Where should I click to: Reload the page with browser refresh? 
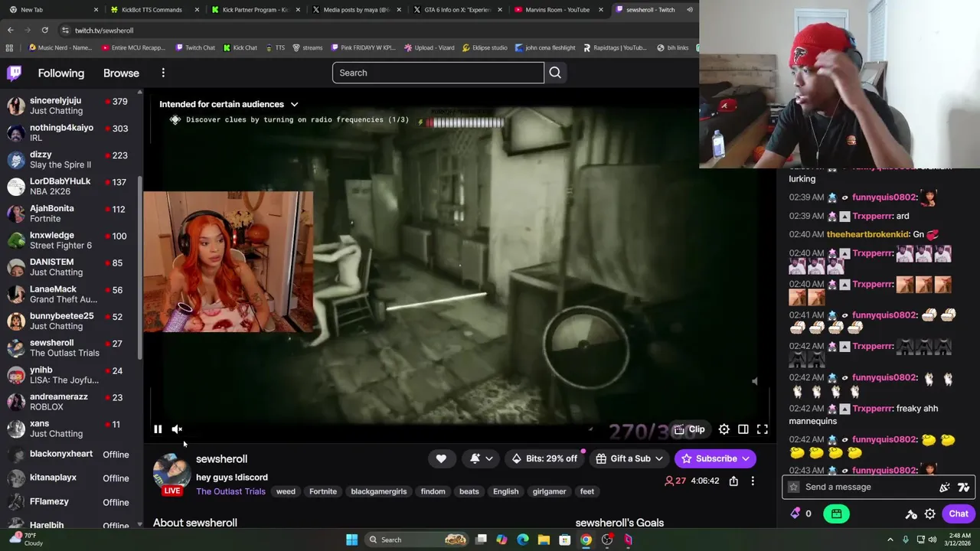44,30
